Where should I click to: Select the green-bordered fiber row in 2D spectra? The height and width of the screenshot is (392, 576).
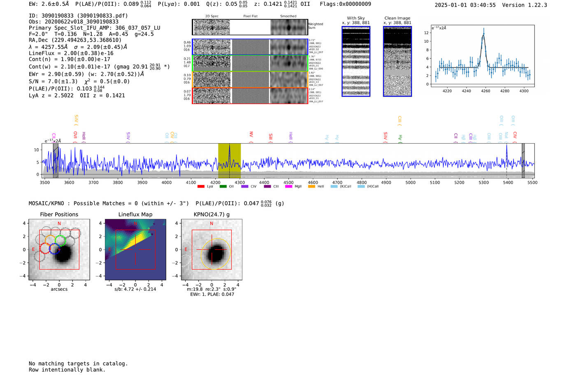pyautogui.click(x=250, y=63)
